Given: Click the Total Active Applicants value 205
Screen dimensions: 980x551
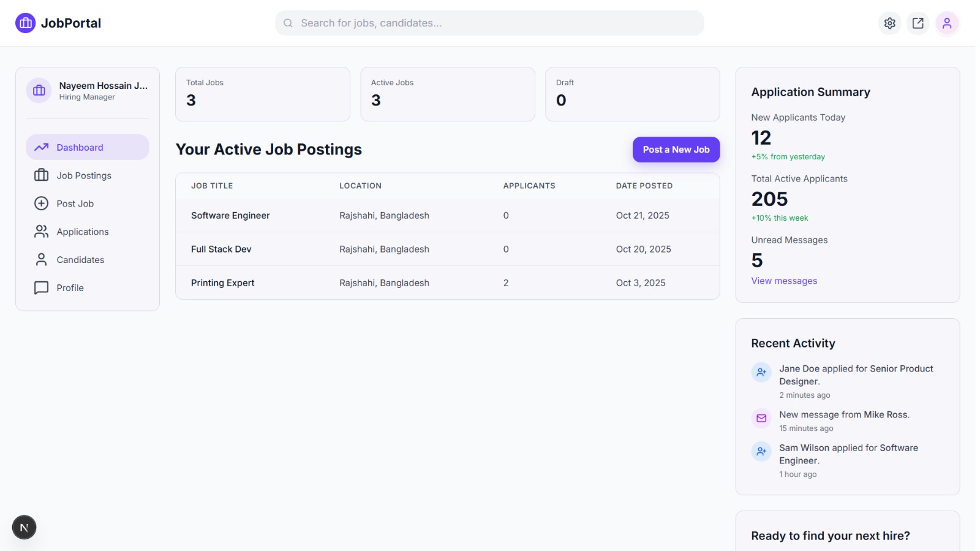Looking at the screenshot, I should tap(769, 199).
